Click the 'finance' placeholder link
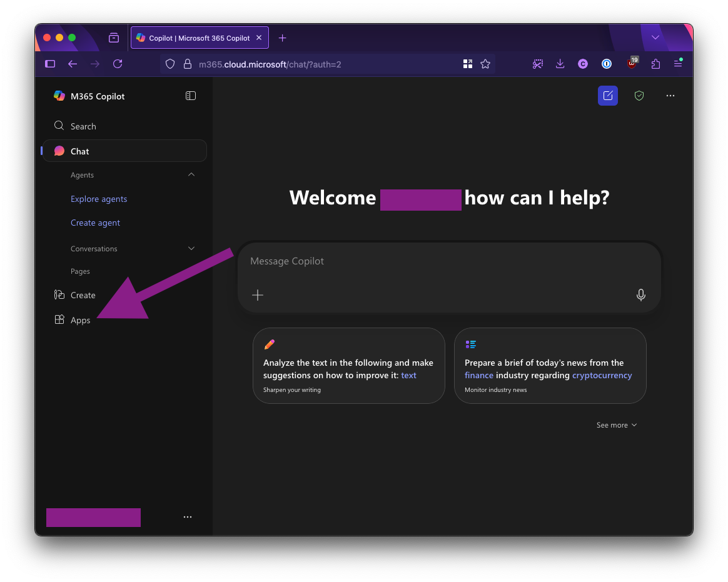728x582 pixels. (x=479, y=376)
